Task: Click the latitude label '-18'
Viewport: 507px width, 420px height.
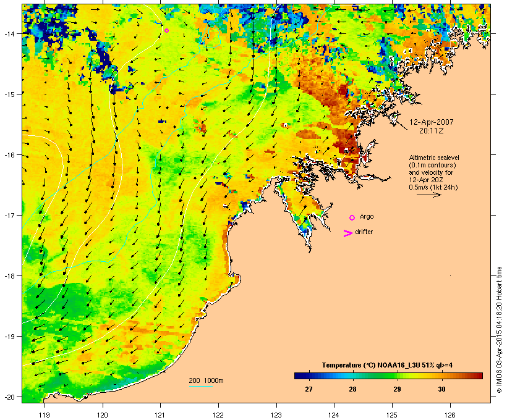Action: 9,276
